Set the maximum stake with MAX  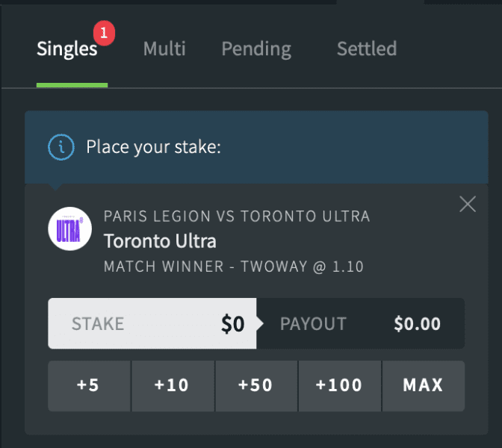tap(423, 385)
